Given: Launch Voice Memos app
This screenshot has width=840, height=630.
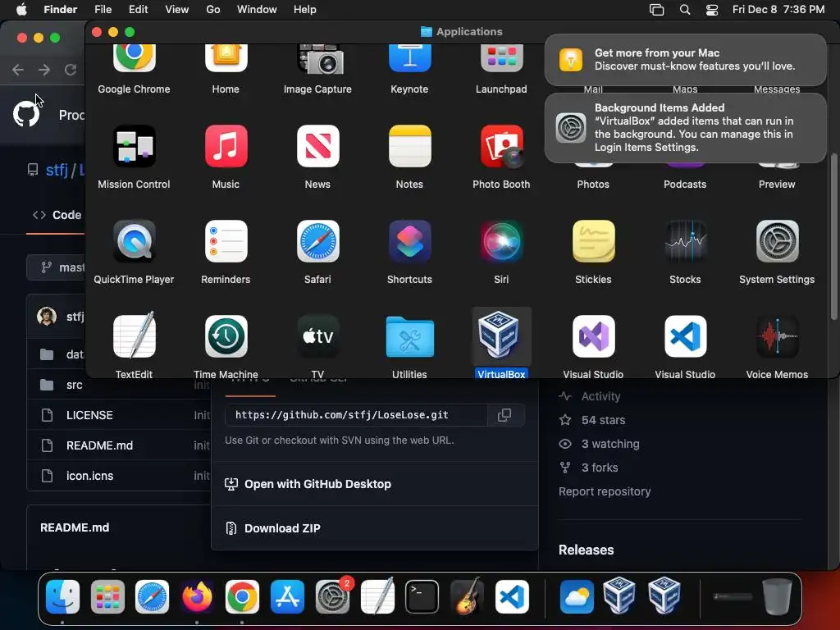Looking at the screenshot, I should point(777,336).
